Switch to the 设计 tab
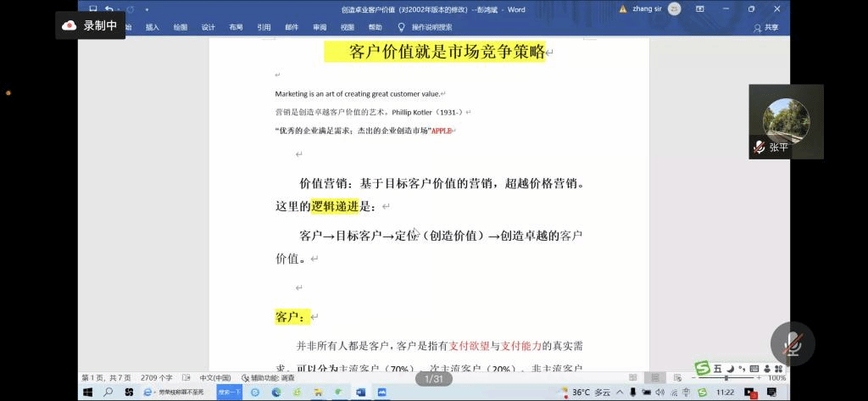 point(209,27)
